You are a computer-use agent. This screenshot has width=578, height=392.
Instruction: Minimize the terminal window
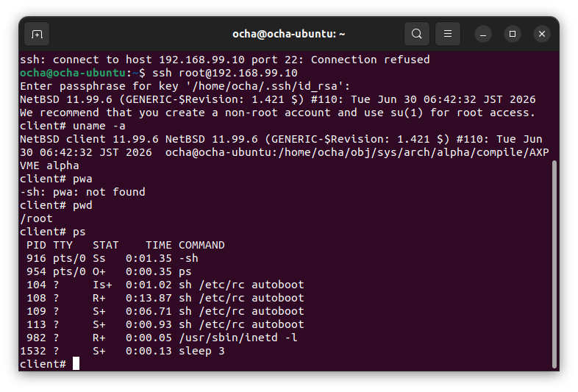point(483,34)
